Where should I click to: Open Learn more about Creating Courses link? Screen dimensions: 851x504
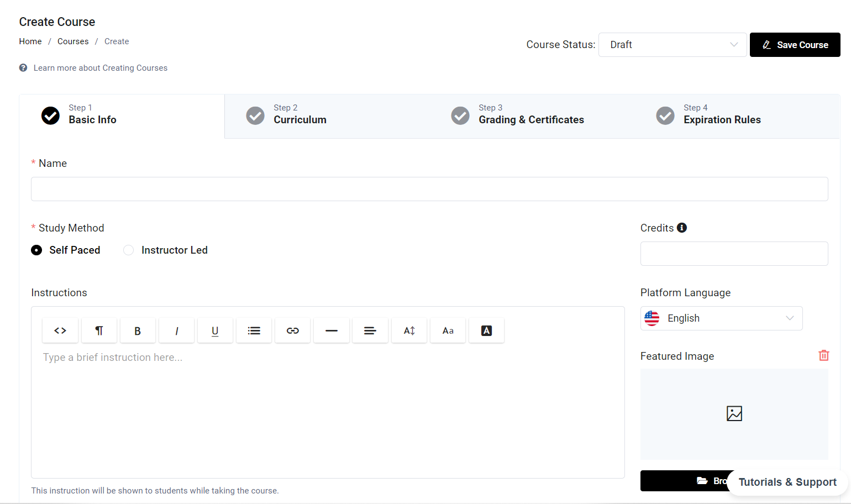point(100,68)
